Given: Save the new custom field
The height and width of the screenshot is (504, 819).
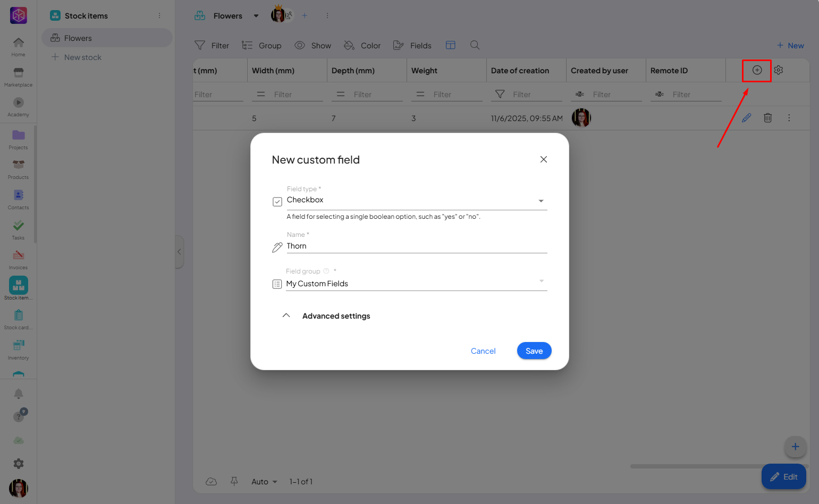Looking at the screenshot, I should click(x=534, y=351).
